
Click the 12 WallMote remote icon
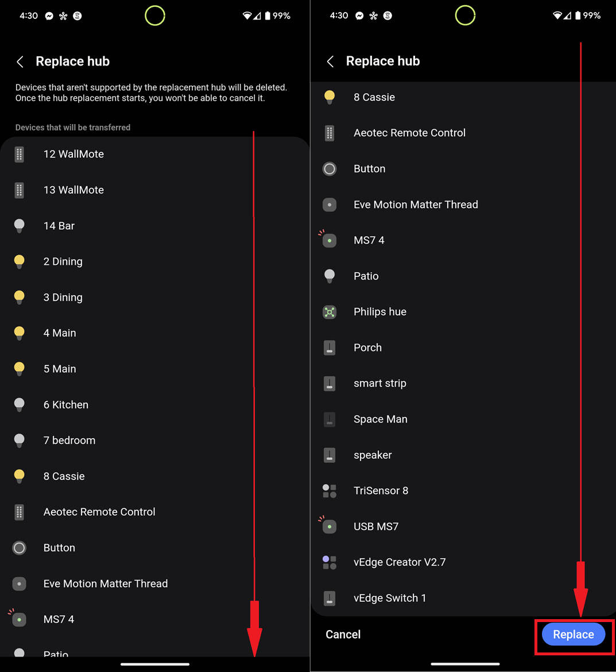[20, 154]
